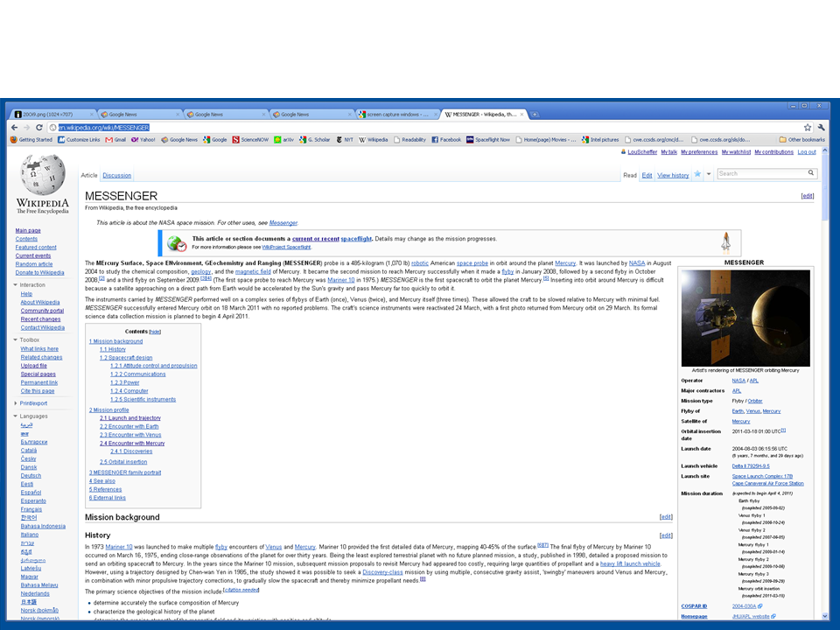Open the Discussion page tab
Viewport: 840px width, 630px height.
pos(116,175)
